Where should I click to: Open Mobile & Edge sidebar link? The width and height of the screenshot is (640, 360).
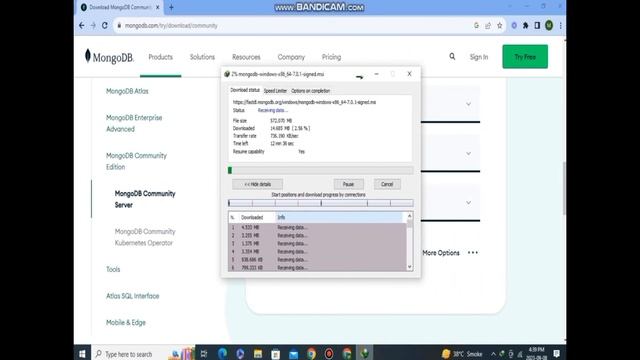(x=126, y=322)
